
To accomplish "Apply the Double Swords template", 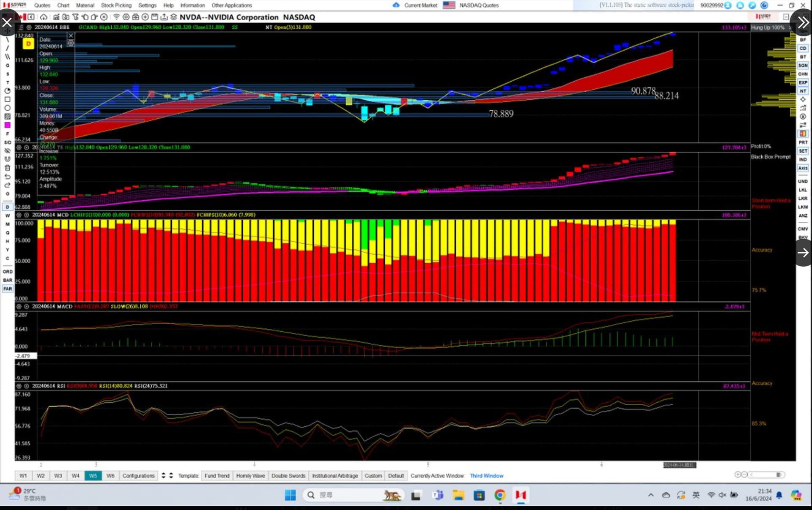I will [x=288, y=475].
